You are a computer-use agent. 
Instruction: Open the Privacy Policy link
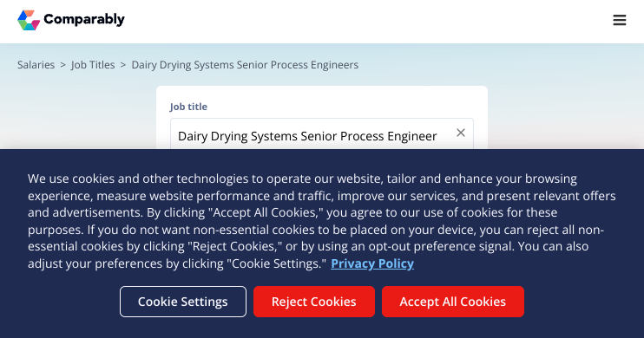[372, 263]
